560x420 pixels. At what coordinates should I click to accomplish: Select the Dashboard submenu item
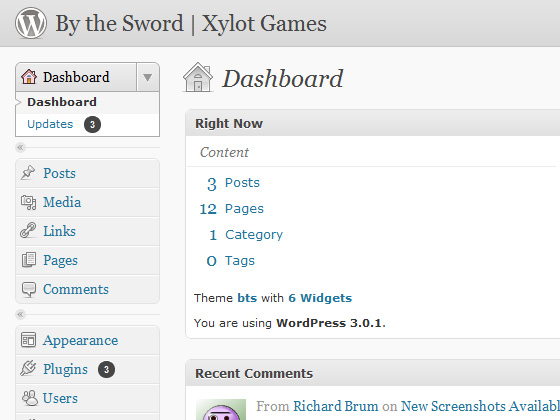(x=88, y=102)
